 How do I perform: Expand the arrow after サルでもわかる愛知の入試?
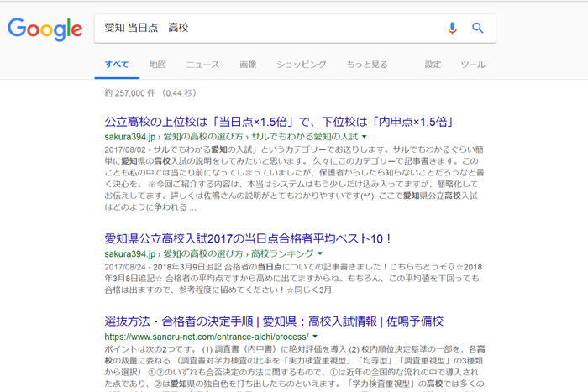pos(365,136)
